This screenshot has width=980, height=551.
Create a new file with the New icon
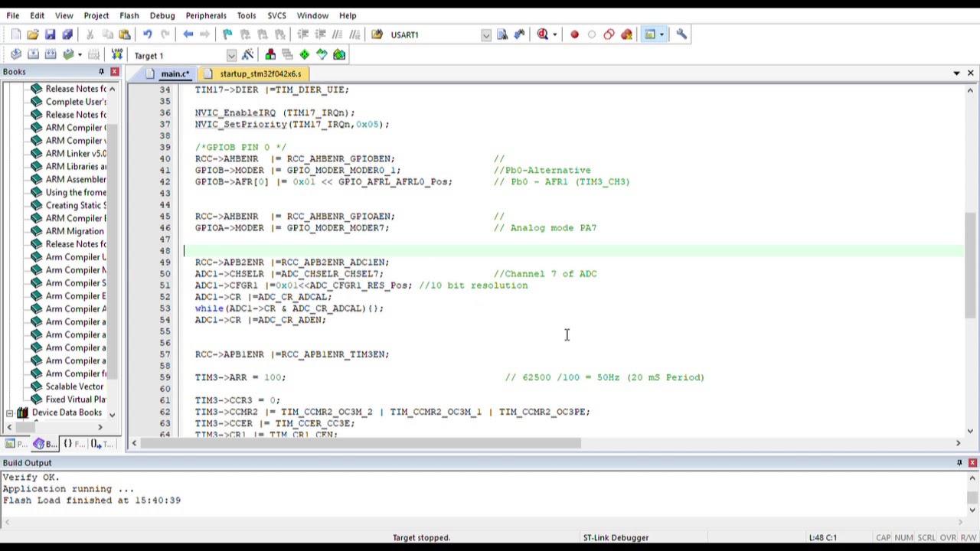[15, 34]
